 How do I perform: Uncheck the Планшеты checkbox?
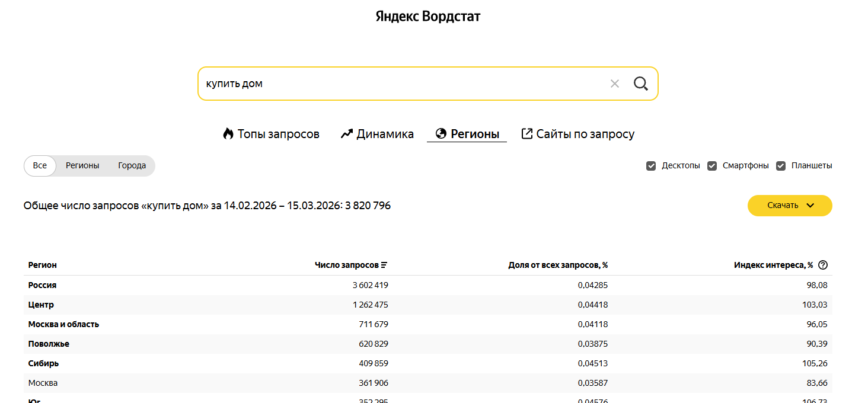781,166
